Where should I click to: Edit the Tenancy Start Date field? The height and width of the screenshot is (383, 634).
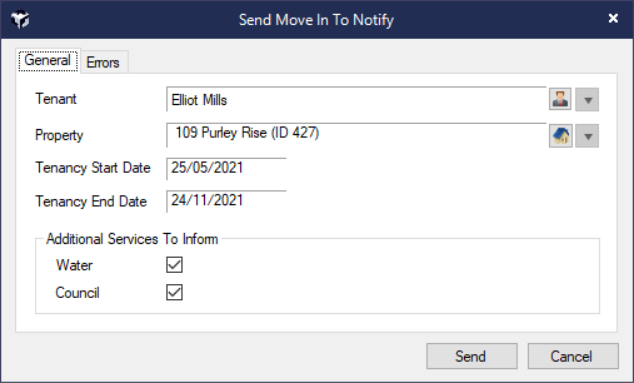point(226,168)
